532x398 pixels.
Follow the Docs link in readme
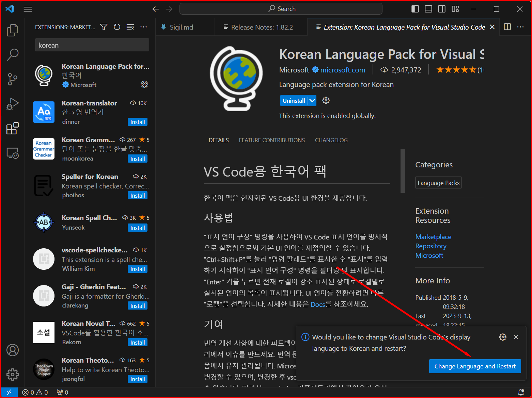click(x=318, y=304)
